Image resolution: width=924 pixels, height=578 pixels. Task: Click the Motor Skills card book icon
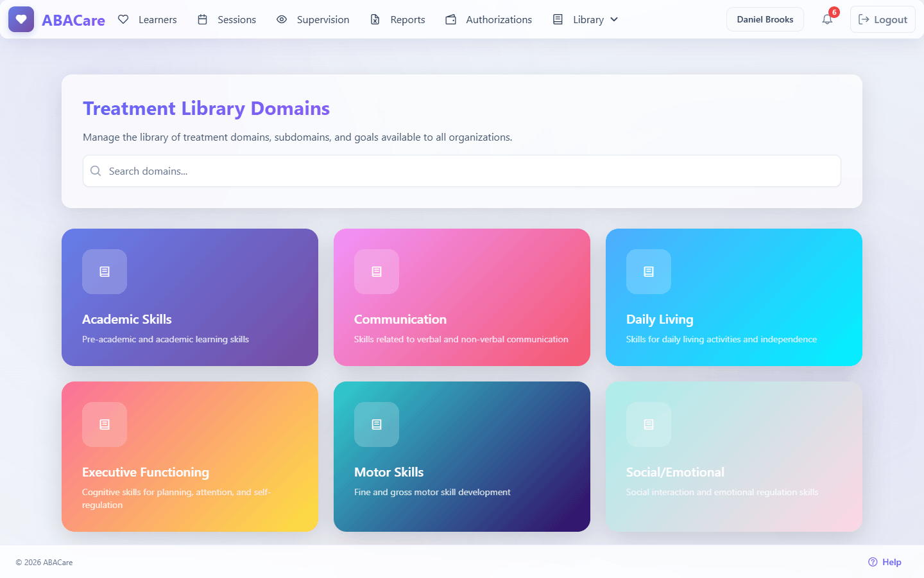point(377,425)
